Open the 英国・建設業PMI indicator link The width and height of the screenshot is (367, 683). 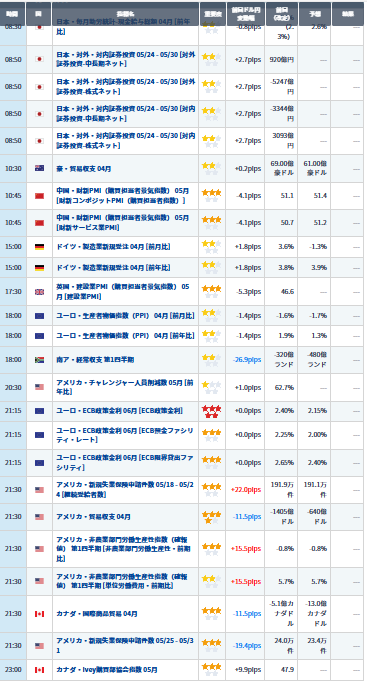click(123, 292)
